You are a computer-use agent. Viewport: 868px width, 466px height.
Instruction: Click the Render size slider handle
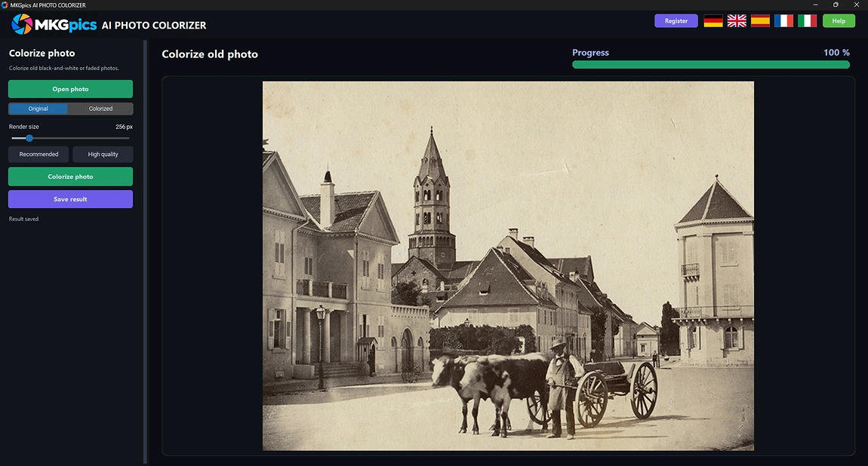point(29,138)
